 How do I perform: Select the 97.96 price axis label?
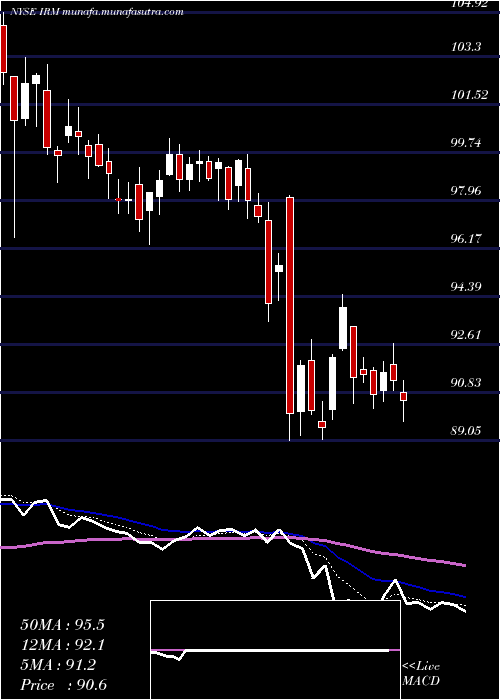(467, 191)
